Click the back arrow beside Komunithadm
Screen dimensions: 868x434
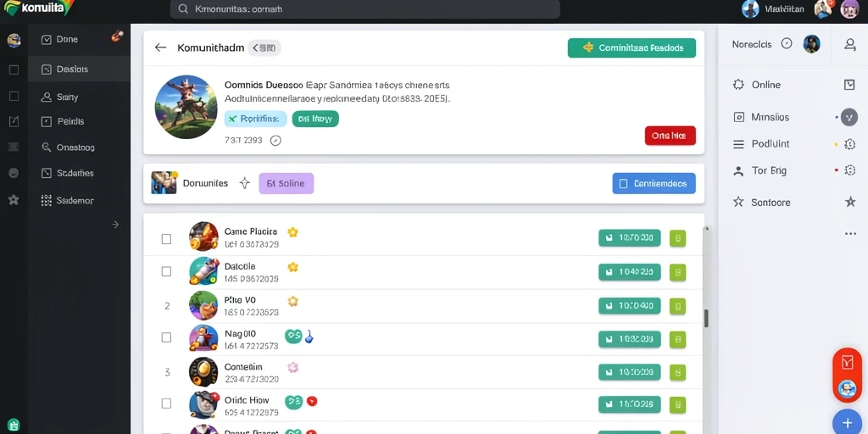(x=160, y=47)
